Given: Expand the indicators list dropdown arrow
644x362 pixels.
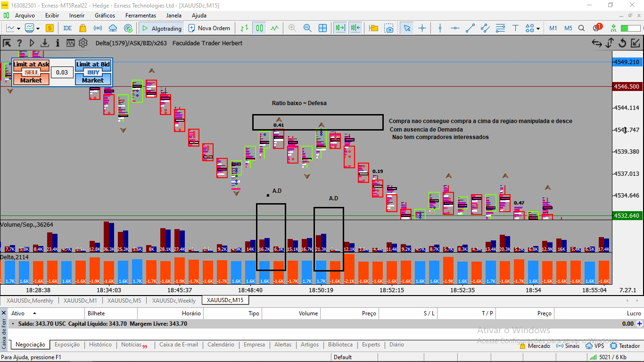Looking at the screenshot, I should point(38,28).
